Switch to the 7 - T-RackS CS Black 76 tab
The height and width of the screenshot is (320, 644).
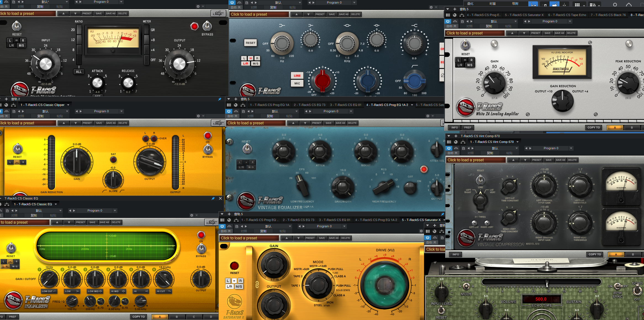click(x=608, y=15)
